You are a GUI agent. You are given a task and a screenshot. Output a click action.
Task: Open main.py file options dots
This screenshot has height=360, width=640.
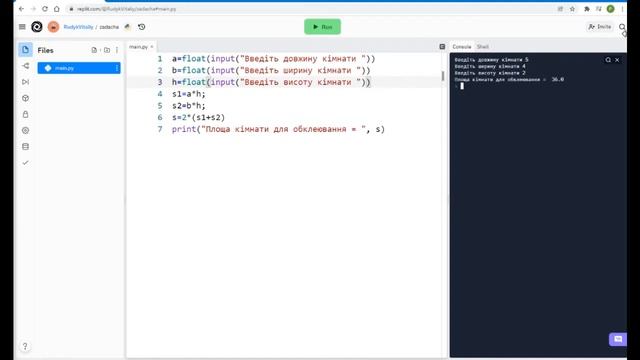click(117, 68)
